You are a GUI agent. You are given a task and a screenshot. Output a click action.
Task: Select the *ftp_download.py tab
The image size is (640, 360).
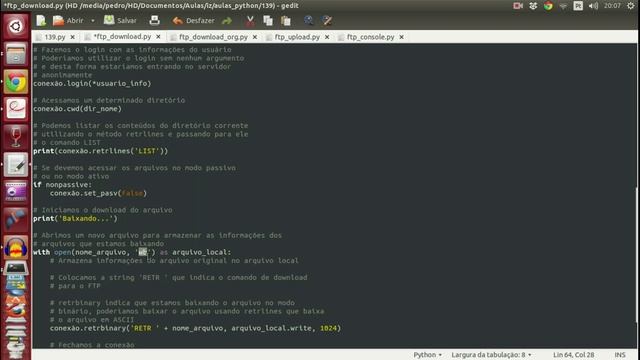click(x=122, y=37)
